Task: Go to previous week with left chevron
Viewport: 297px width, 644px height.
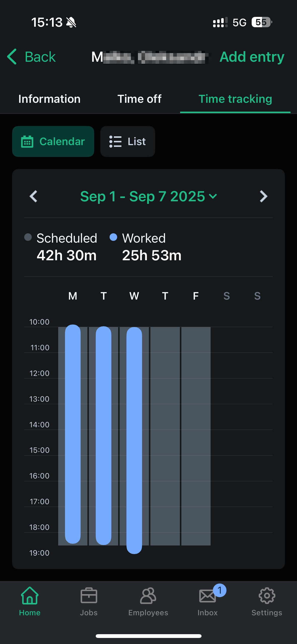Action: tap(34, 196)
